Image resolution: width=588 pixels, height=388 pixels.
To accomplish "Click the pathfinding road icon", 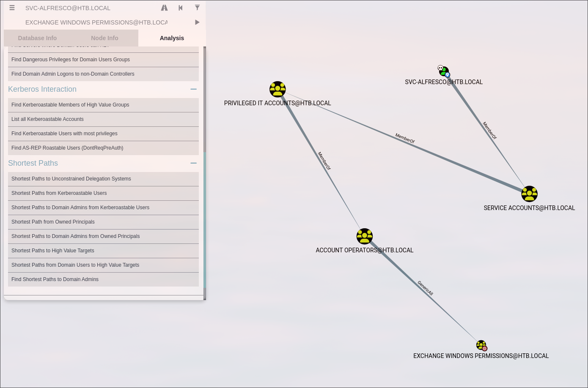I will point(164,8).
